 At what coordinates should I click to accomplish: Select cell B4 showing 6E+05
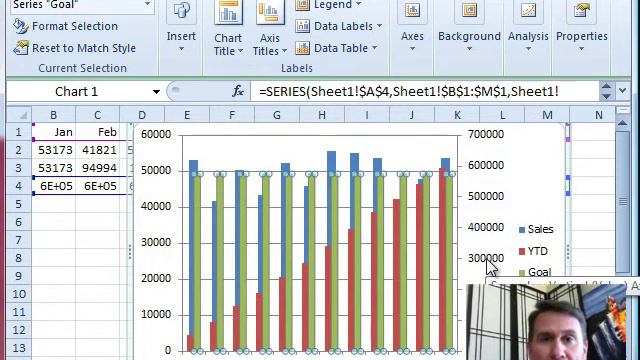(x=53, y=186)
